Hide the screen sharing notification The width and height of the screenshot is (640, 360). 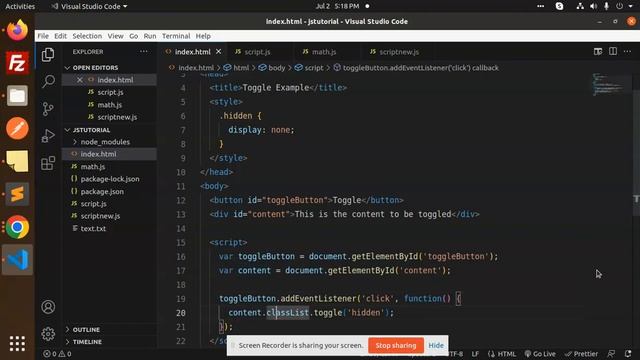[x=436, y=345]
